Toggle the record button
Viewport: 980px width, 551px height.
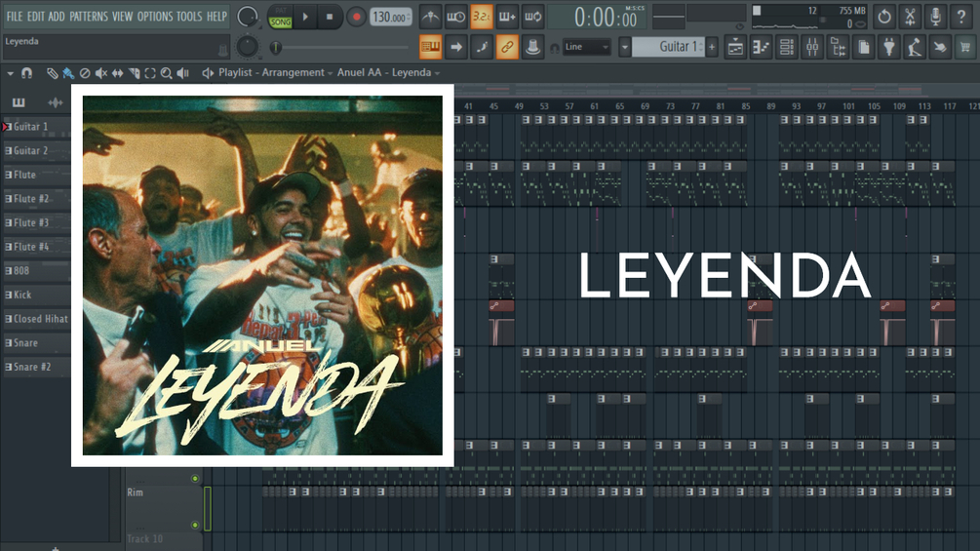coord(356,17)
